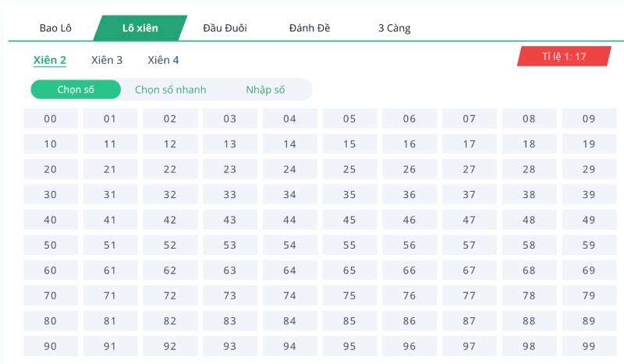Click the red Tỉ lệ 1:17 badge
This screenshot has height=364, width=624.
(x=564, y=56)
